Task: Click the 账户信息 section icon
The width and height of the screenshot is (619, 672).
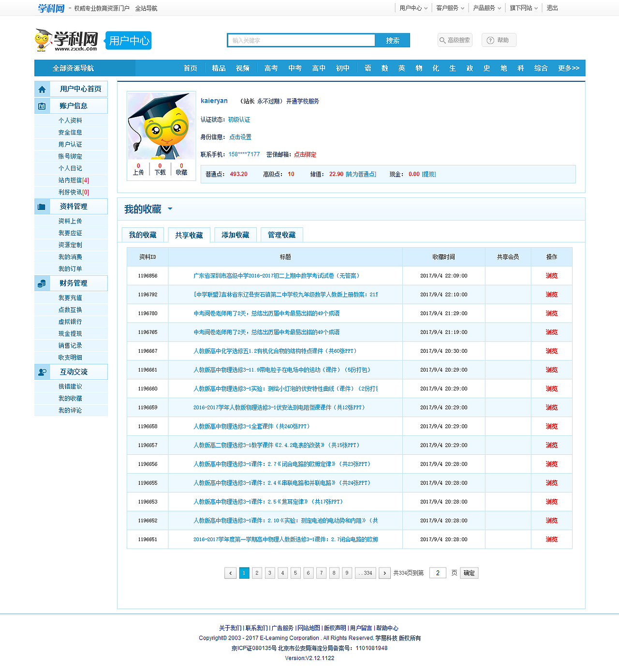Action: [x=43, y=105]
